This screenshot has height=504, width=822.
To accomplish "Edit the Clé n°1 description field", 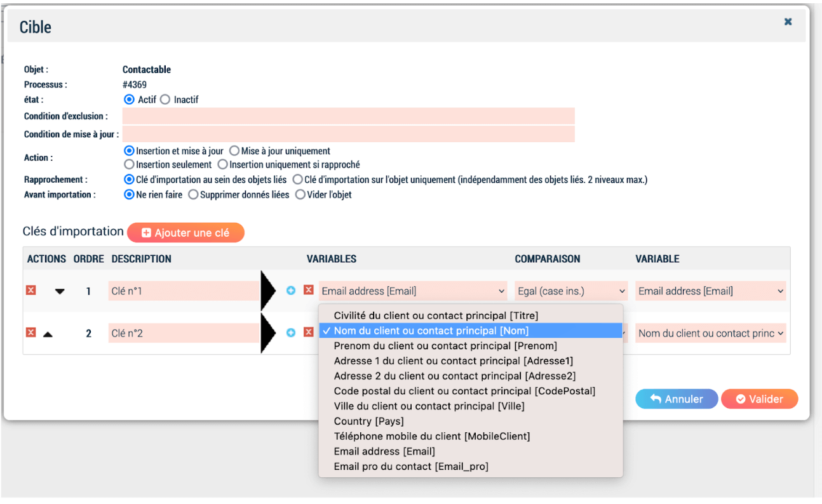I will pos(184,291).
